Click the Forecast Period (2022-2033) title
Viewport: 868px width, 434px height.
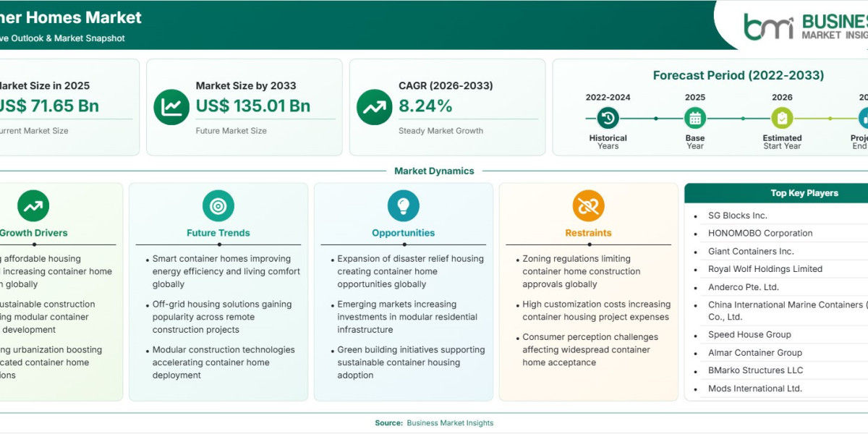(739, 75)
